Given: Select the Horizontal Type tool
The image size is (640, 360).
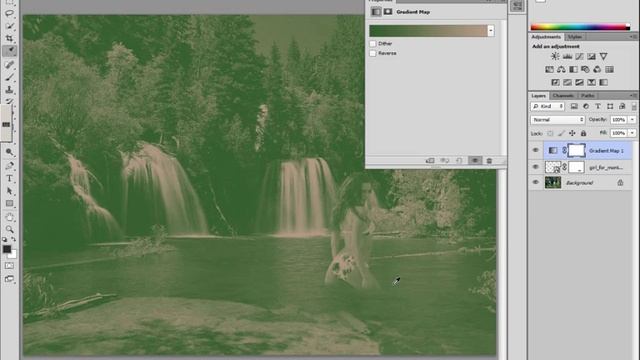Looking at the screenshot, I should [9, 178].
